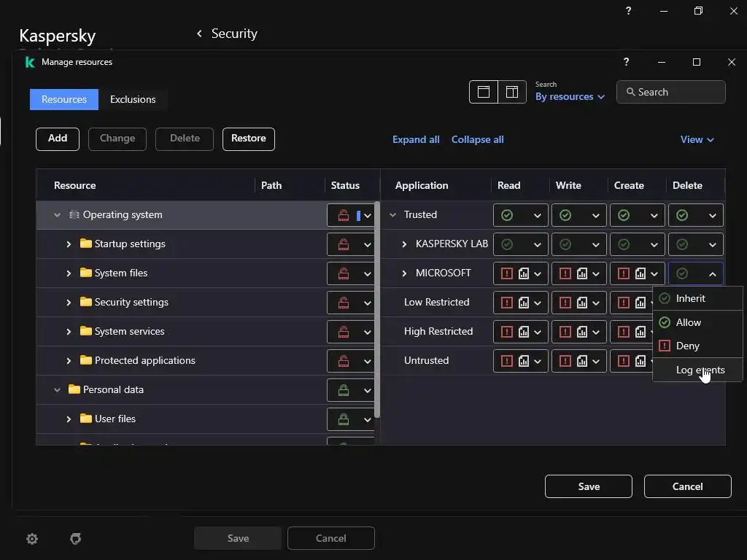Open MICROSOFT Write permission dropdown
Screen dimensions: 747x560
[595, 274]
